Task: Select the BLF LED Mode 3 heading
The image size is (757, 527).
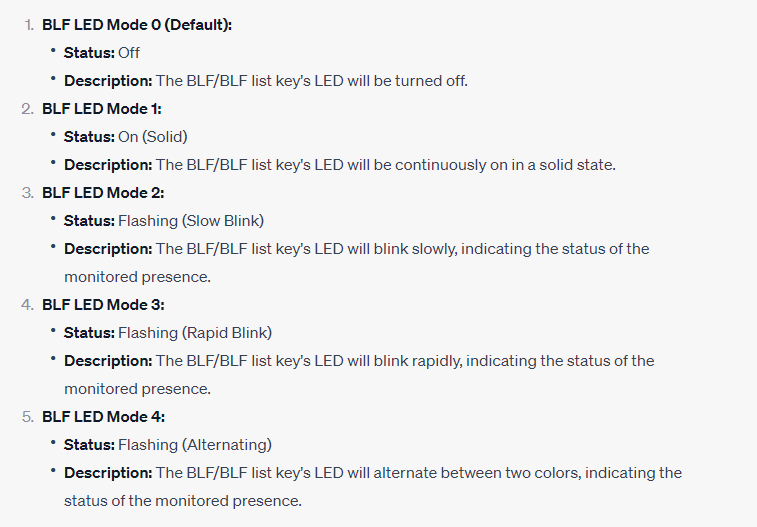Action: click(103, 305)
